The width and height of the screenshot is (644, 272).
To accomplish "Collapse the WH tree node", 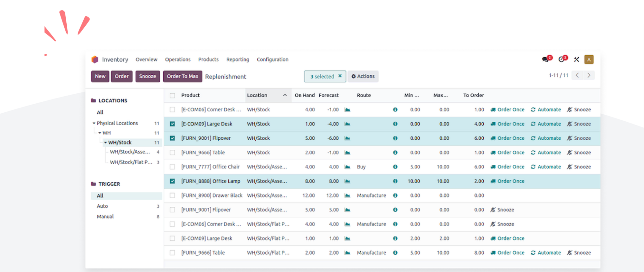I will (100, 133).
